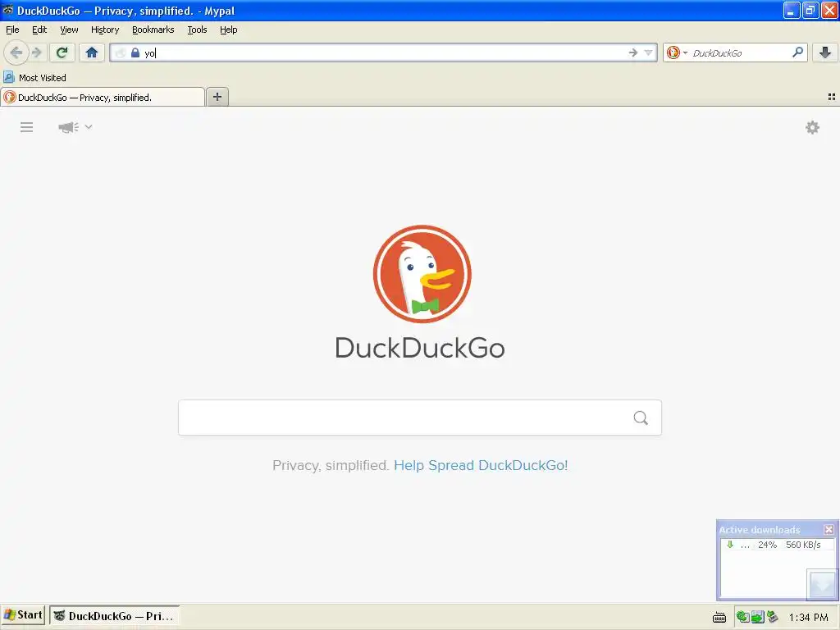Click the Mypal raccoon title bar icon
Screen dimensions: 840x630
[8, 10]
